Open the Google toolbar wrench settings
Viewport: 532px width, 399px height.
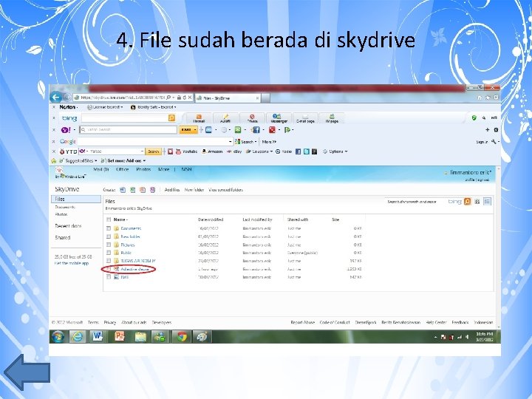point(494,141)
